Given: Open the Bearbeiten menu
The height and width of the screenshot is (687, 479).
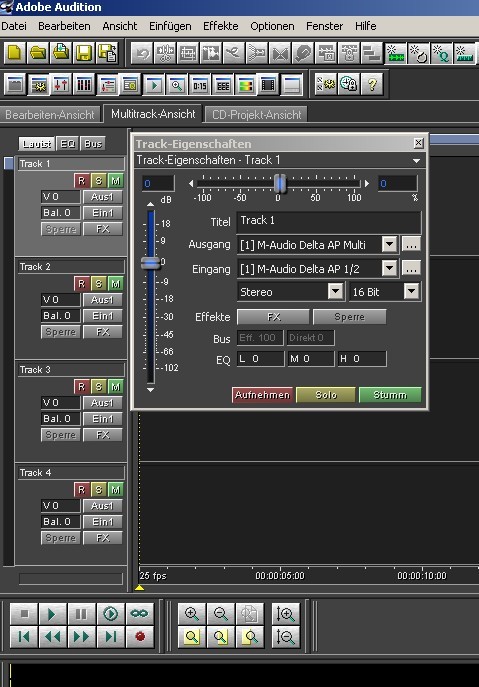Looking at the screenshot, I should click(x=64, y=26).
